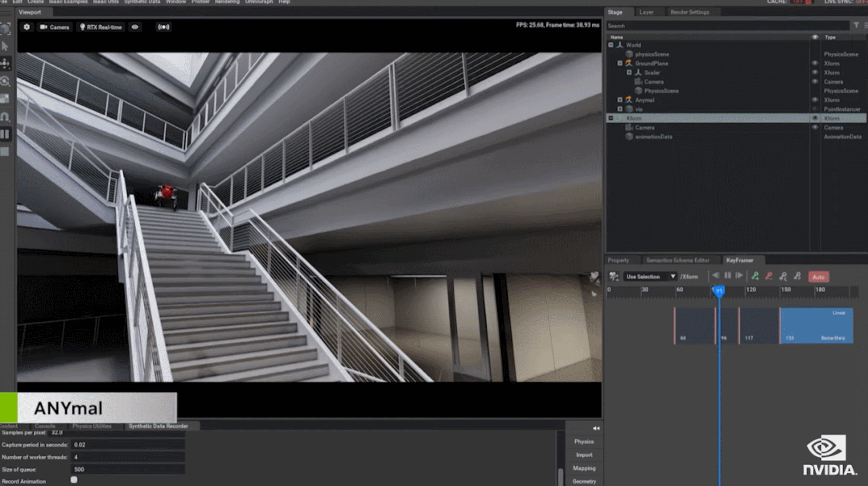The height and width of the screenshot is (486, 868).
Task: Toggle visibility of Scaler
Action: [815, 72]
